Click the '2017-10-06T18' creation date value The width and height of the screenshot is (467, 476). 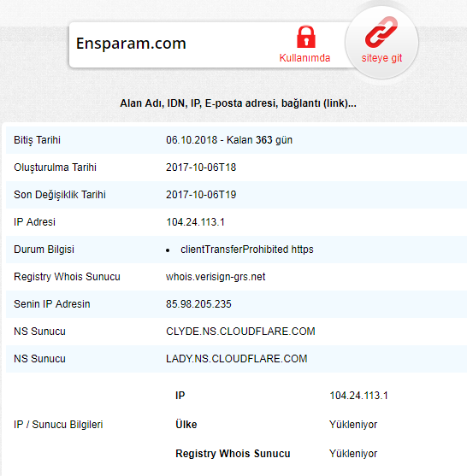coord(201,167)
